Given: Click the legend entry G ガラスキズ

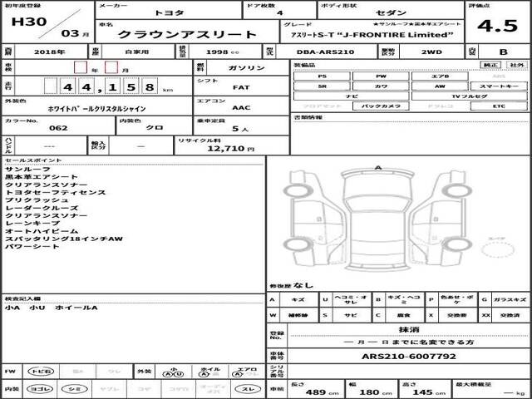Looking at the screenshot, I should click(504, 299).
